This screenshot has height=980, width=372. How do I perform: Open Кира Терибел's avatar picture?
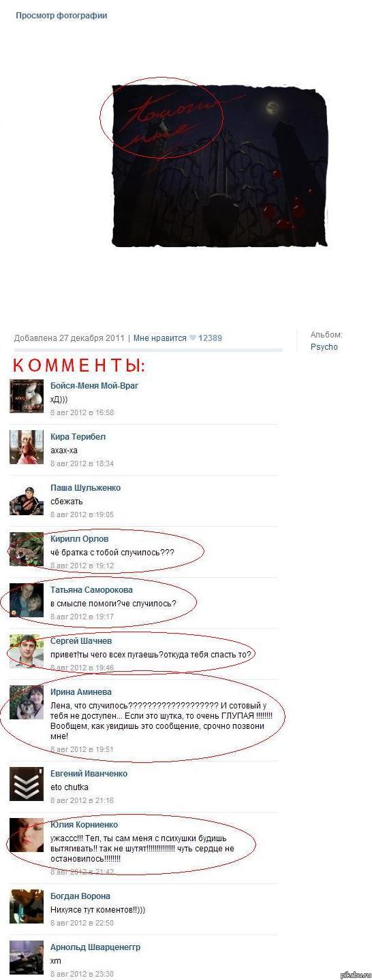click(x=27, y=447)
